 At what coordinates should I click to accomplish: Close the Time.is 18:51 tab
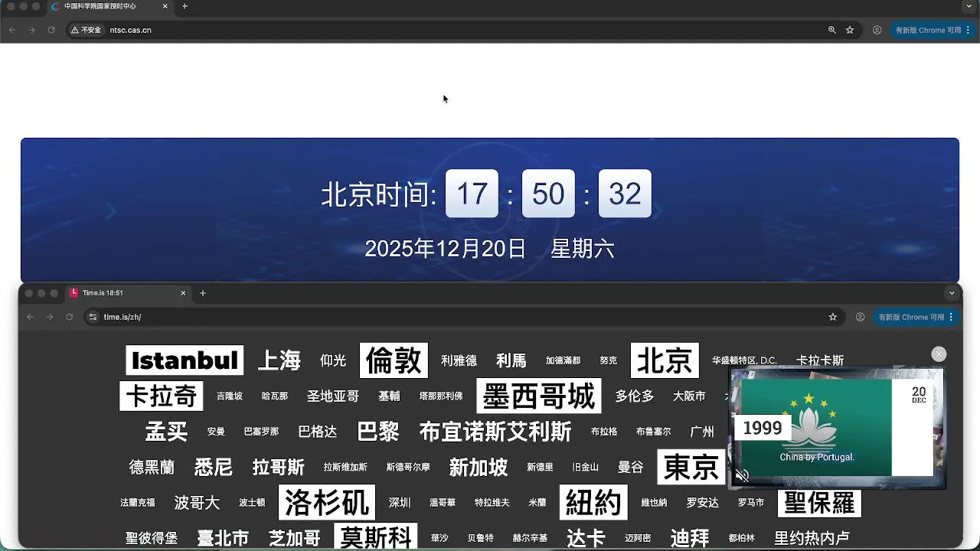[183, 293]
